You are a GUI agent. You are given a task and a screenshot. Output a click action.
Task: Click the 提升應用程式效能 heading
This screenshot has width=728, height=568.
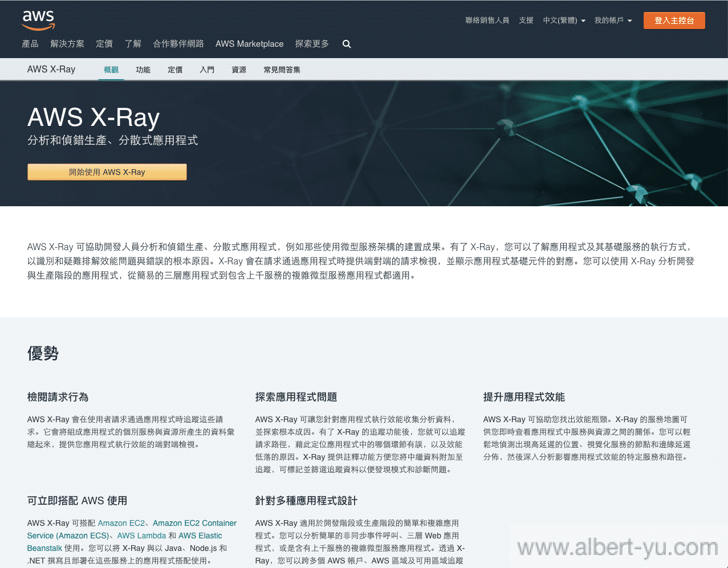tap(524, 397)
